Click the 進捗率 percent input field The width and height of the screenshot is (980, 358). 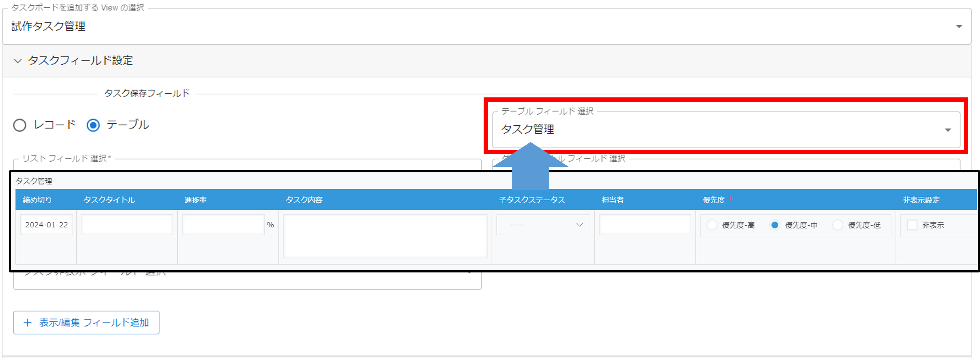(x=223, y=225)
